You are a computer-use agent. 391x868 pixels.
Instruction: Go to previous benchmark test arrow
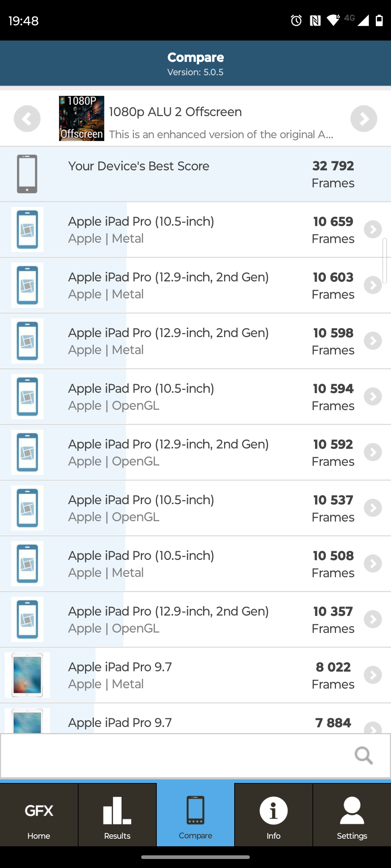27,119
